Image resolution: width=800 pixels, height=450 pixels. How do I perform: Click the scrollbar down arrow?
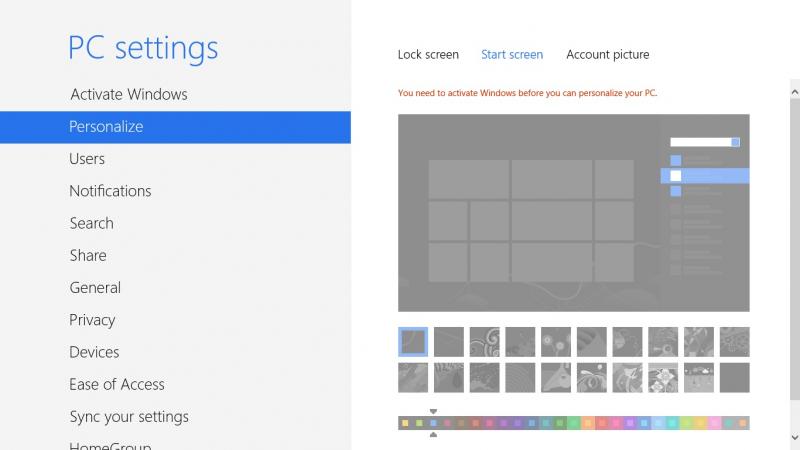tap(794, 437)
